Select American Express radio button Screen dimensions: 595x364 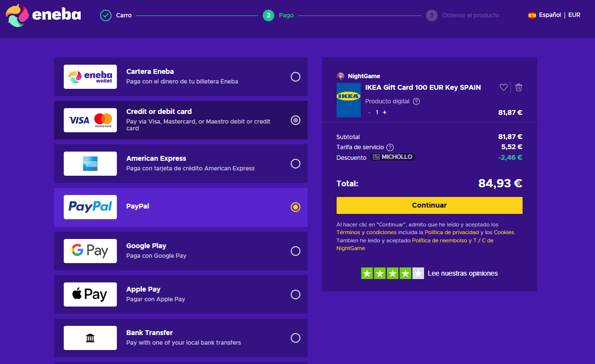296,164
